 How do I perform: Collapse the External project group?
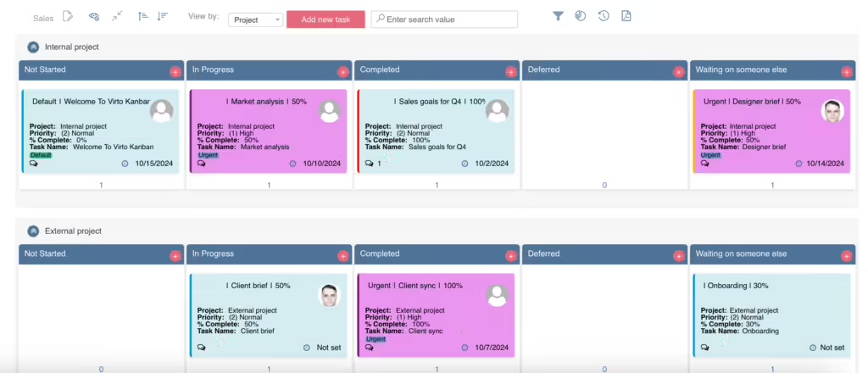(33, 231)
